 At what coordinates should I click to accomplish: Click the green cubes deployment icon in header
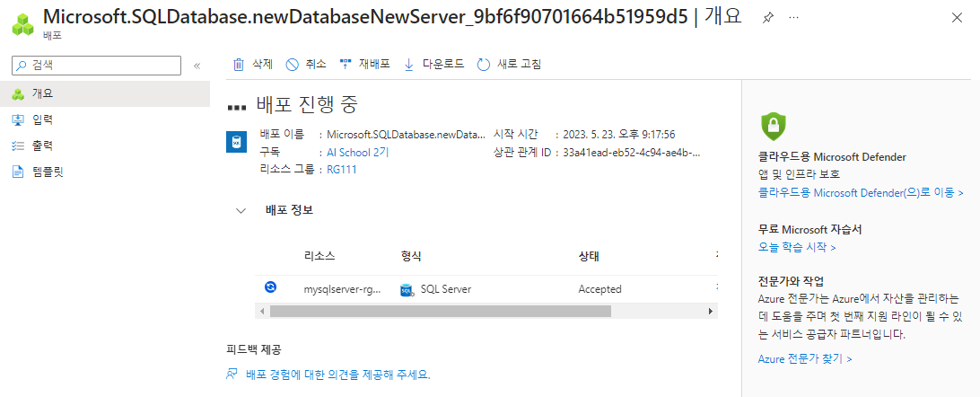[23, 22]
